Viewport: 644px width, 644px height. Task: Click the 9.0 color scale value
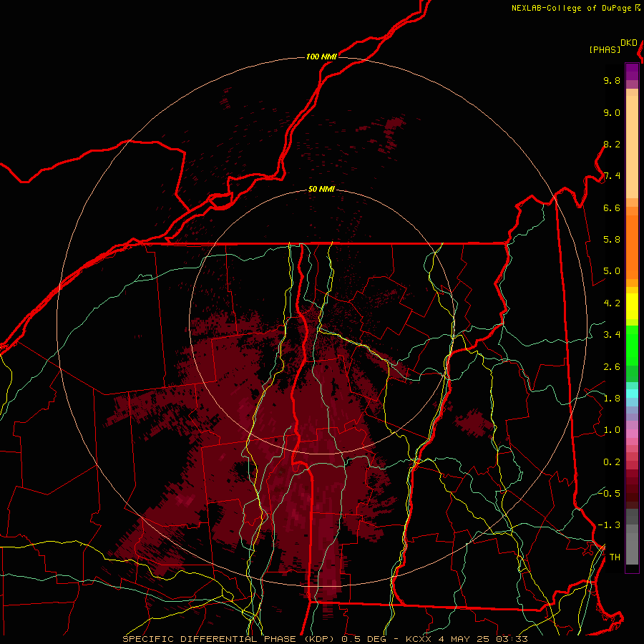pyautogui.click(x=612, y=113)
